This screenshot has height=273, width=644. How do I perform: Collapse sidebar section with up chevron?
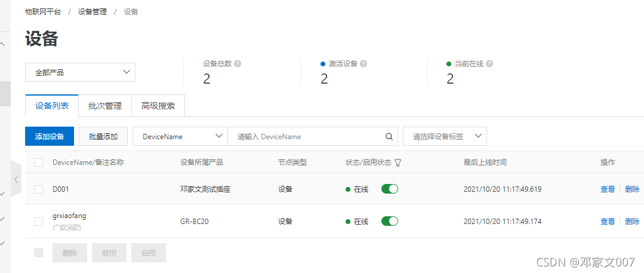pyautogui.click(x=2, y=44)
